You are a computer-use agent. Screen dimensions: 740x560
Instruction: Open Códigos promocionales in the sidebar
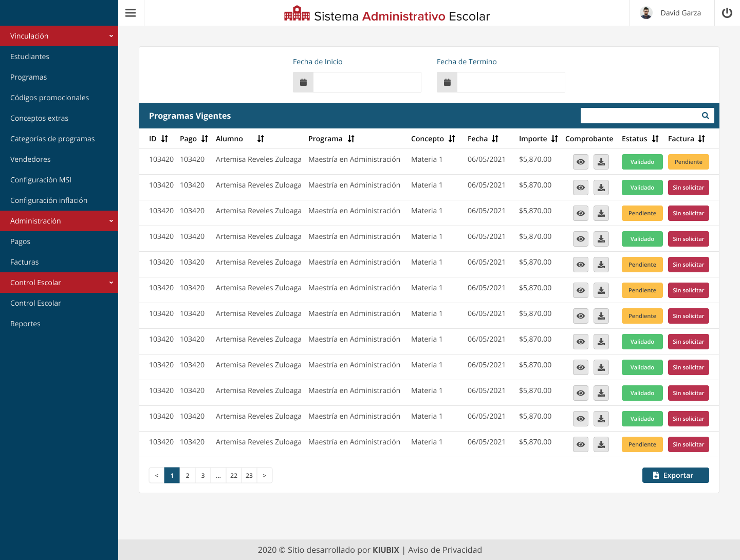49,98
